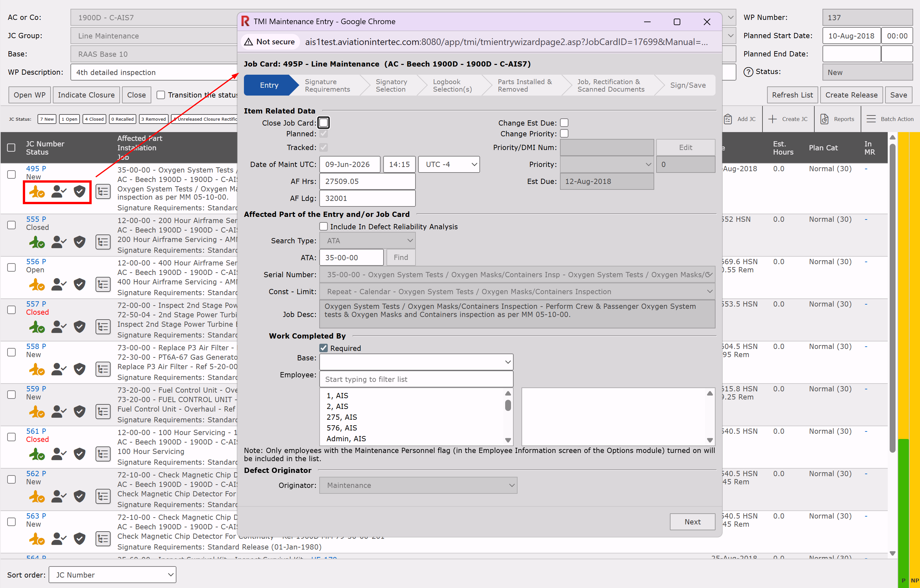The height and width of the screenshot is (588, 920).
Task: Click the shield icon for JC 558 P
Action: click(x=80, y=369)
